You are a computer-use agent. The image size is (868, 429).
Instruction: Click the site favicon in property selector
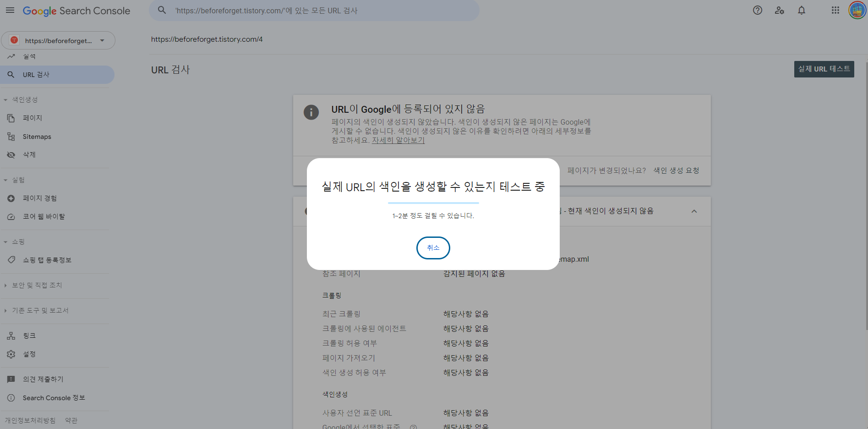click(14, 40)
